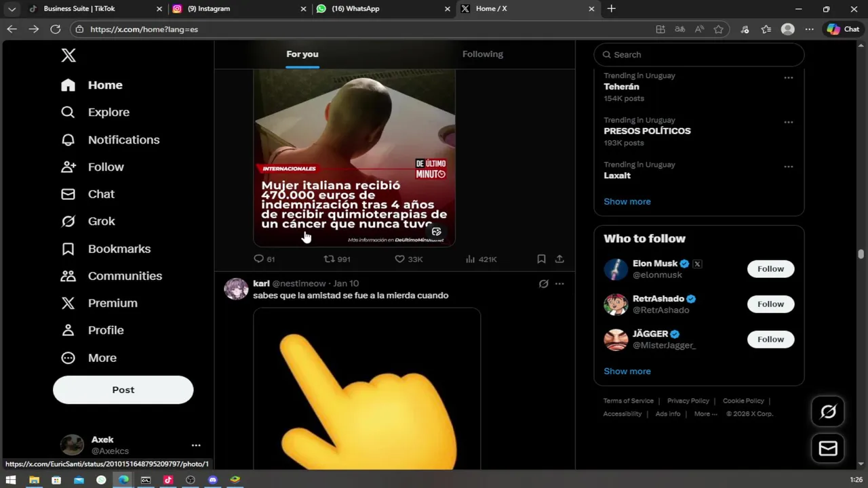
Task: Expand the browser tab list dropdown
Action: click(x=12, y=9)
